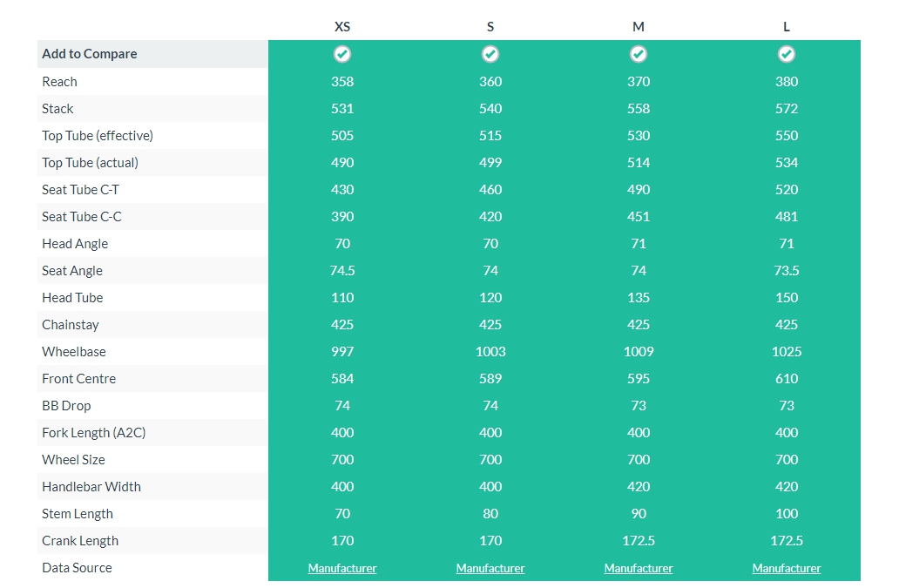
Task: Select the L column header
Action: point(787,27)
